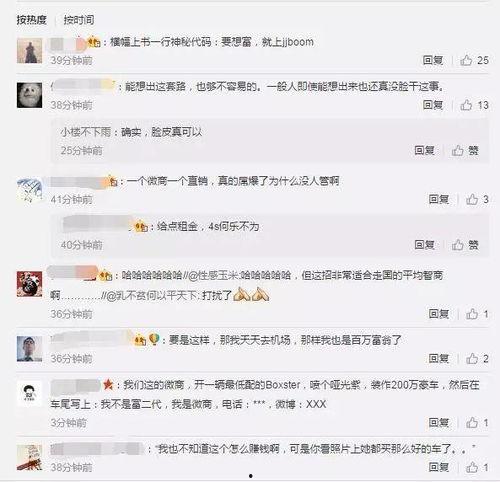The width and height of the screenshot is (500, 482).
Task: Reply to 小楼不下雨's comment
Action: click(424, 151)
